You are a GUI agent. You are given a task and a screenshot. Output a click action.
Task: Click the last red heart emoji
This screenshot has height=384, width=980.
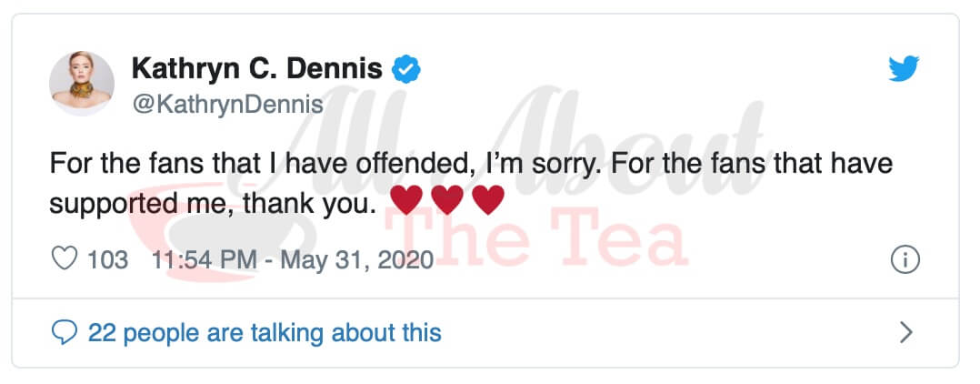coord(488,200)
